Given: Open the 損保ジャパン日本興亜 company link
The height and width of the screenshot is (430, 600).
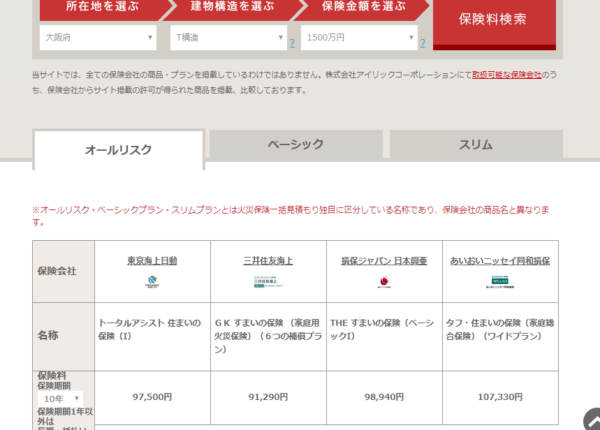Looking at the screenshot, I should tap(384, 261).
